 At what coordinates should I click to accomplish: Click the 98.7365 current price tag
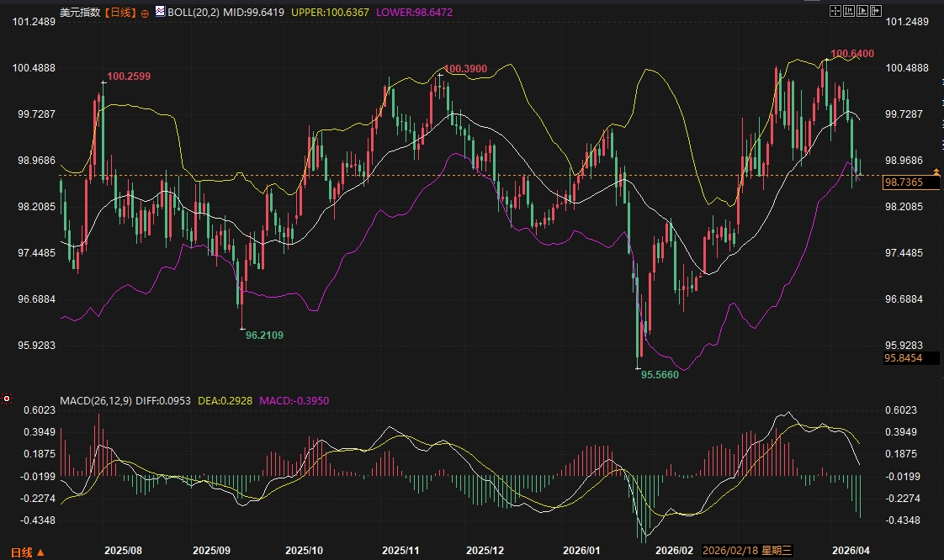click(904, 182)
